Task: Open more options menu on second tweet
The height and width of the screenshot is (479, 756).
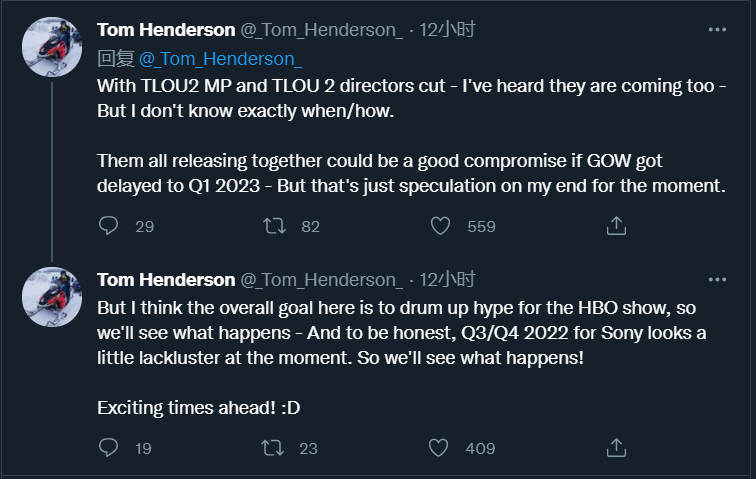Action: [x=717, y=279]
